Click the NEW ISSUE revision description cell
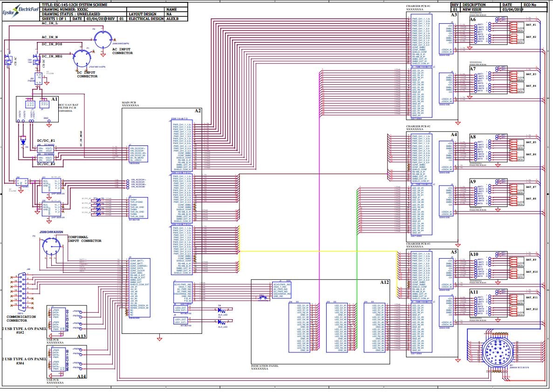Image resolution: width=553 pixels, height=392 pixels. [x=475, y=9]
